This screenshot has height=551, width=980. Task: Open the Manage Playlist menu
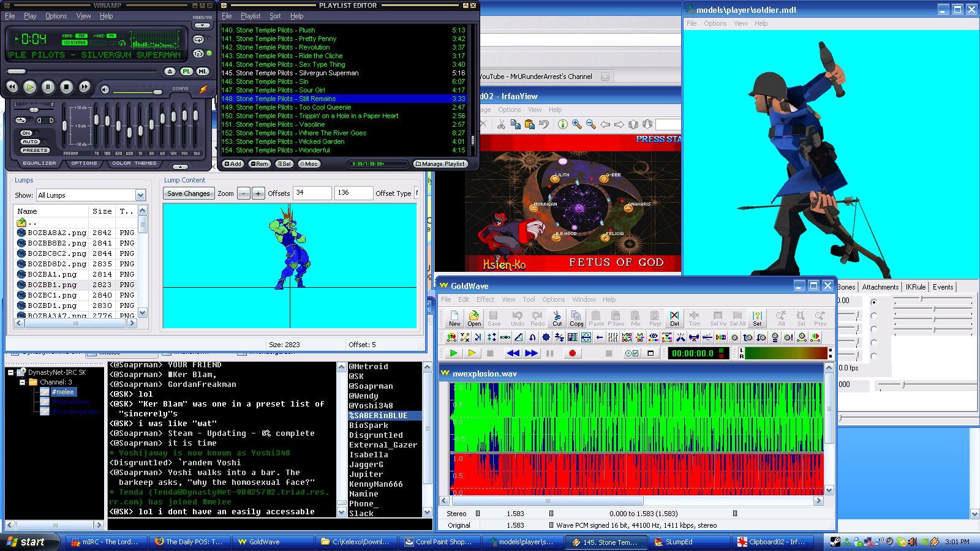[440, 164]
